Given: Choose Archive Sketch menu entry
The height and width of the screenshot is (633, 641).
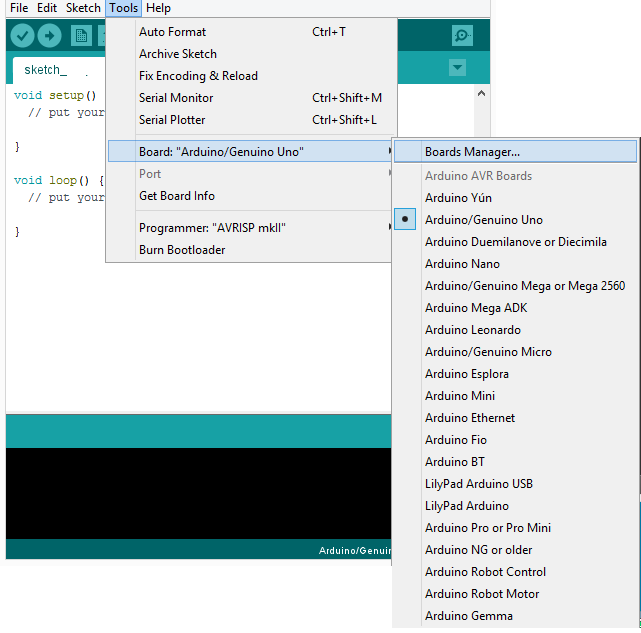Looking at the screenshot, I should (x=250, y=54).
